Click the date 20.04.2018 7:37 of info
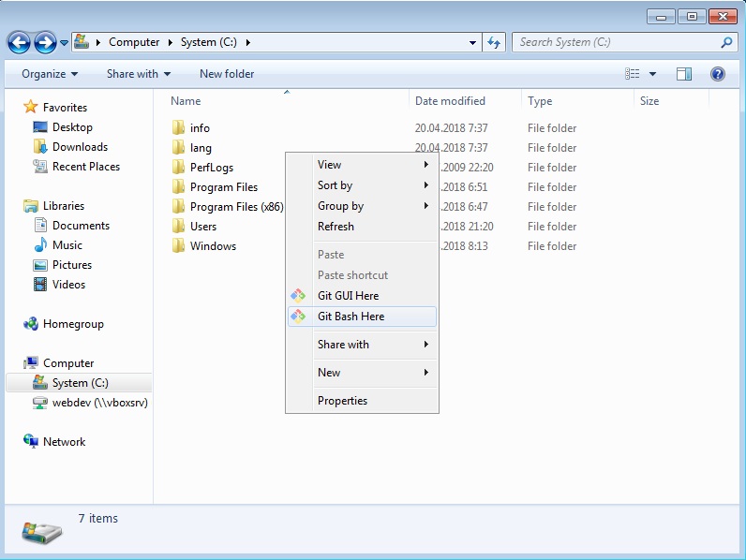Viewport: 746px width, 560px height. coord(451,128)
